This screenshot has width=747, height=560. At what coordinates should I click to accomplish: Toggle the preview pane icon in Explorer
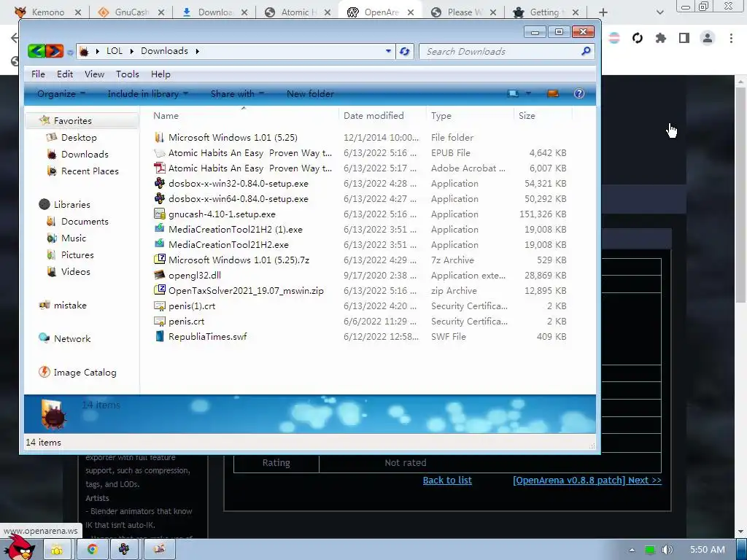point(553,93)
